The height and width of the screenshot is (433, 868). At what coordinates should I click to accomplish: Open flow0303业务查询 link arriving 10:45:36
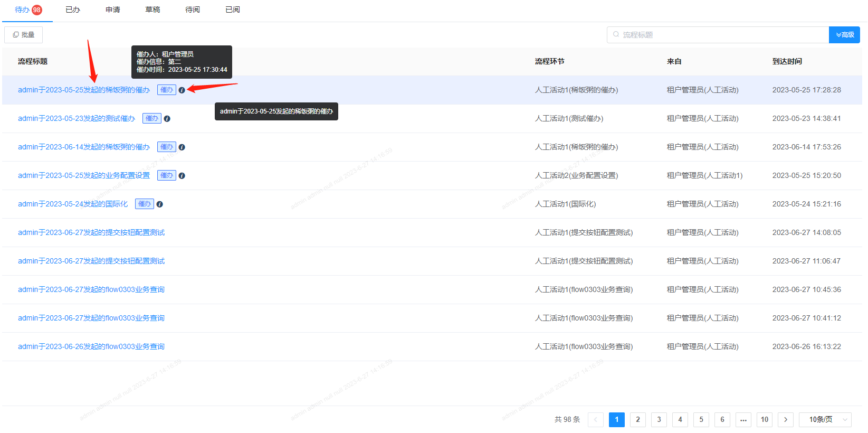pyautogui.click(x=91, y=289)
